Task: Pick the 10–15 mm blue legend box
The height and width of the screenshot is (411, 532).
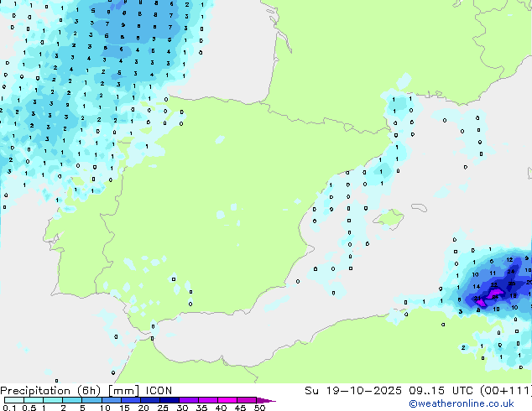Action: tap(111, 400)
